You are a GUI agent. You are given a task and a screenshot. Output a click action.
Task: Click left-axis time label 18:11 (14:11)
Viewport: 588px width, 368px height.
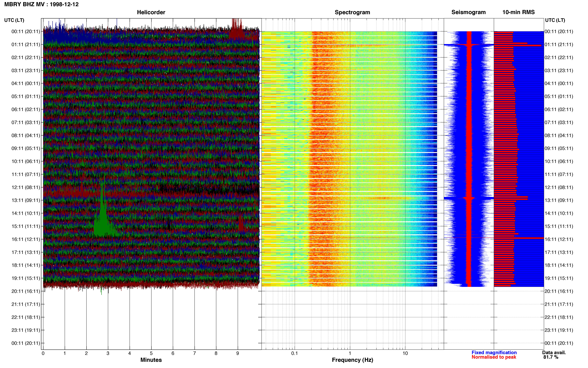pos(26,265)
